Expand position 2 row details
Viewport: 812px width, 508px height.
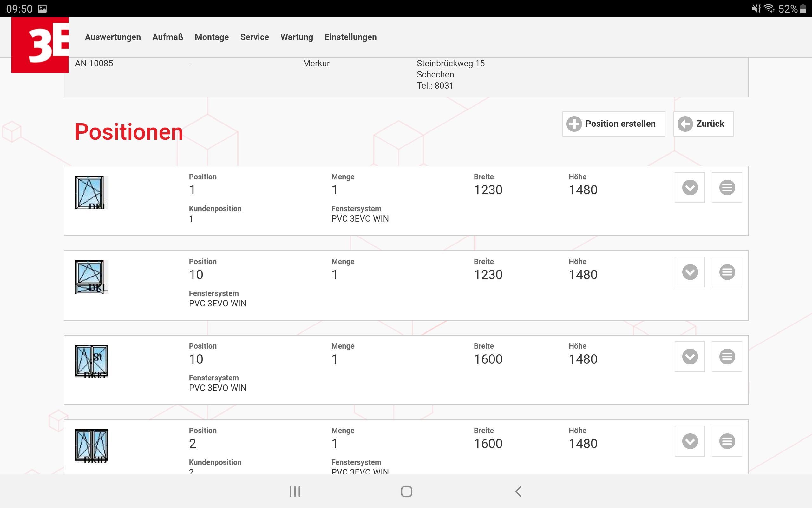[690, 441]
